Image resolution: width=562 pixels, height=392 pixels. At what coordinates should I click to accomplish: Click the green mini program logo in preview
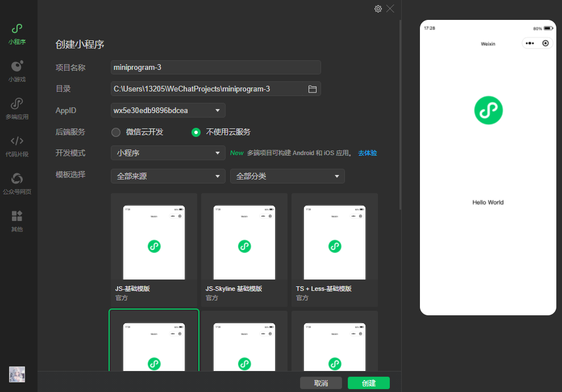tap(488, 110)
